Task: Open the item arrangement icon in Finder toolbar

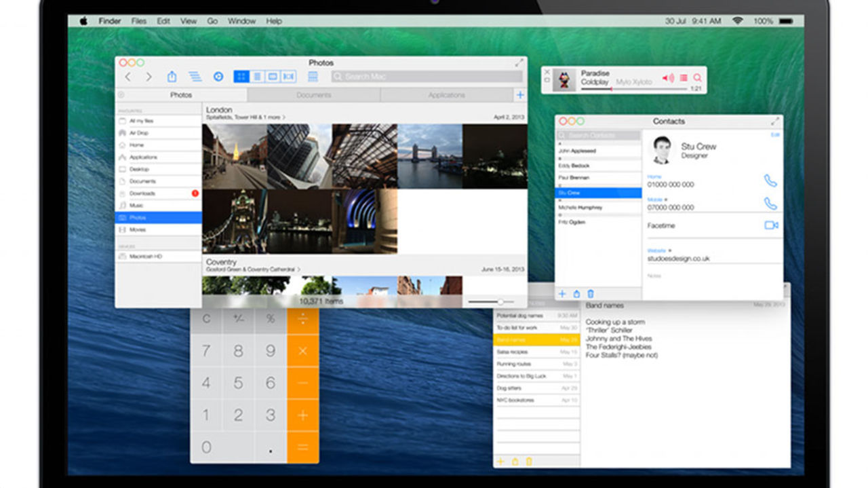Action: point(195,76)
